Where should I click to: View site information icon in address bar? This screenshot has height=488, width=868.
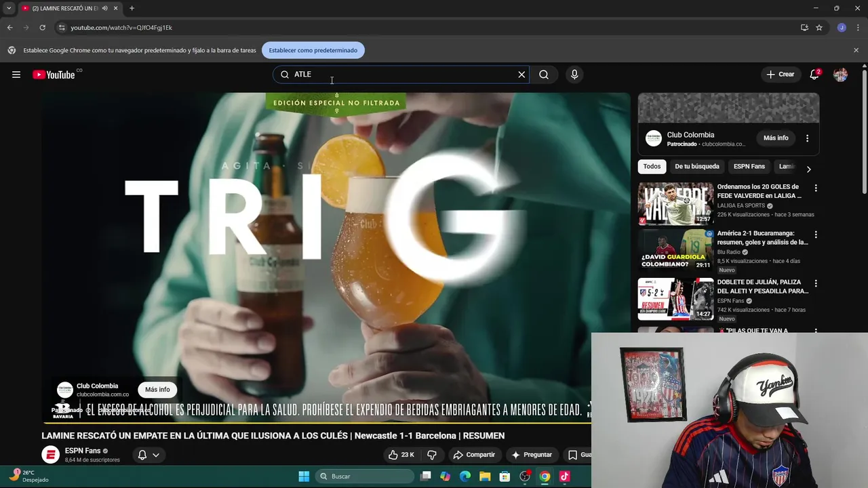coord(62,28)
